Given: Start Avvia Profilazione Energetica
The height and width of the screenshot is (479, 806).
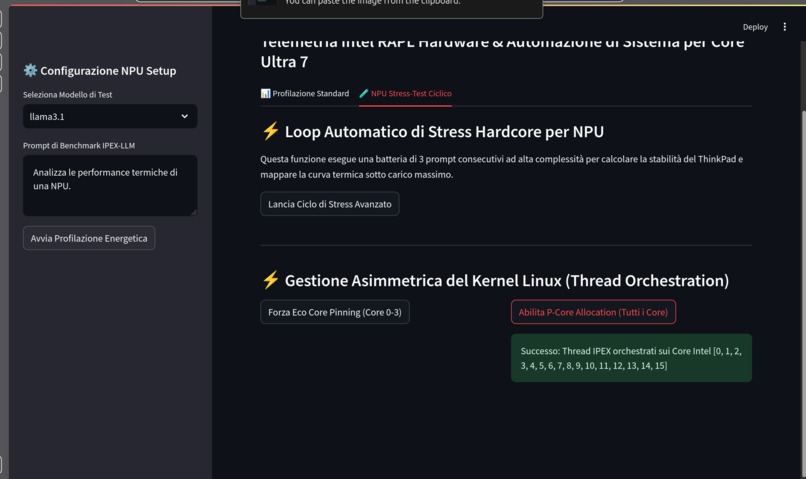Looking at the screenshot, I should [89, 238].
